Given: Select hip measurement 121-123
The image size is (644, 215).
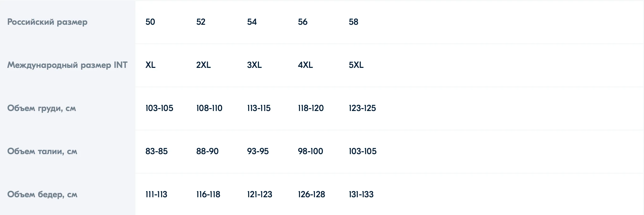Looking at the screenshot, I should tap(260, 194).
